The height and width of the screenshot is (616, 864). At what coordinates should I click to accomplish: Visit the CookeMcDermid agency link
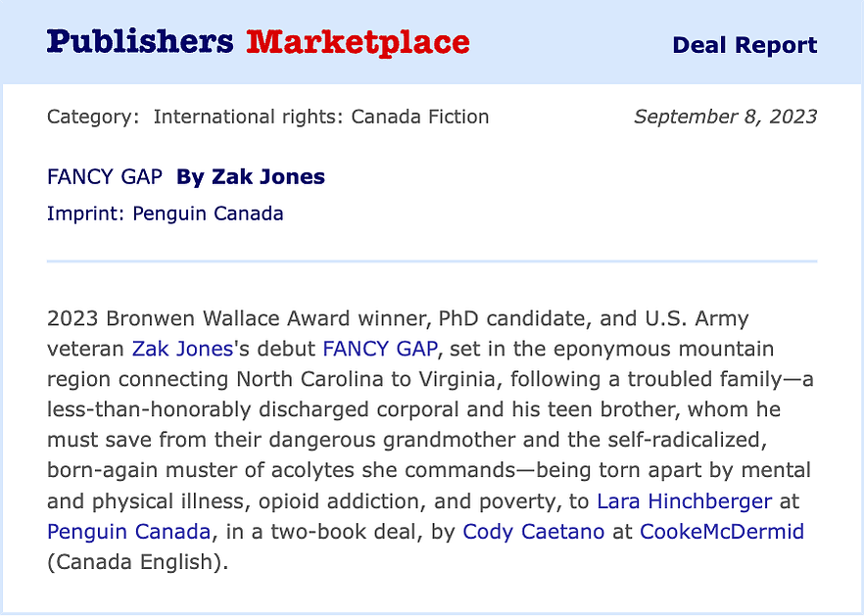click(x=722, y=531)
